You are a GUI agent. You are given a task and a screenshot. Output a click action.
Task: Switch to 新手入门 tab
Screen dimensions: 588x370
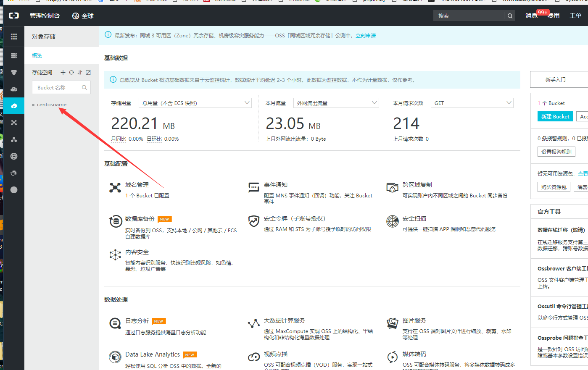(x=555, y=79)
